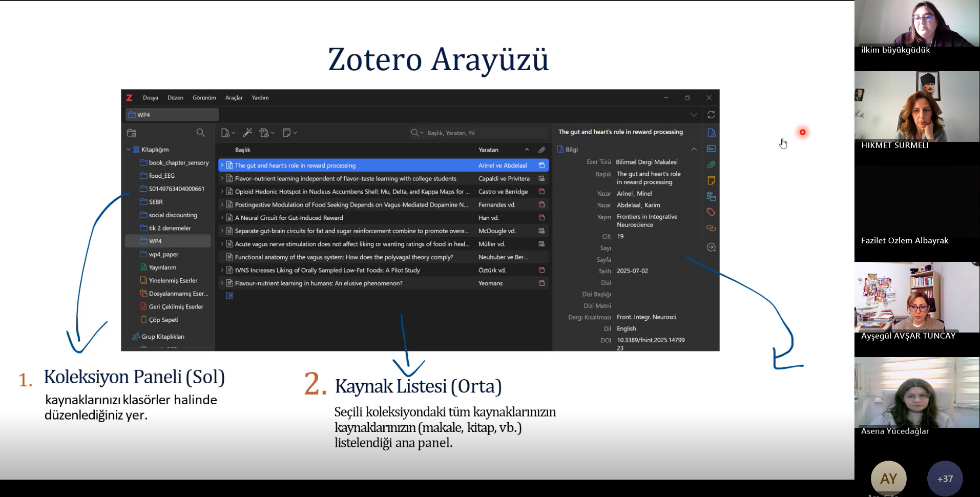Open the New Note dropdown

[x=289, y=133]
